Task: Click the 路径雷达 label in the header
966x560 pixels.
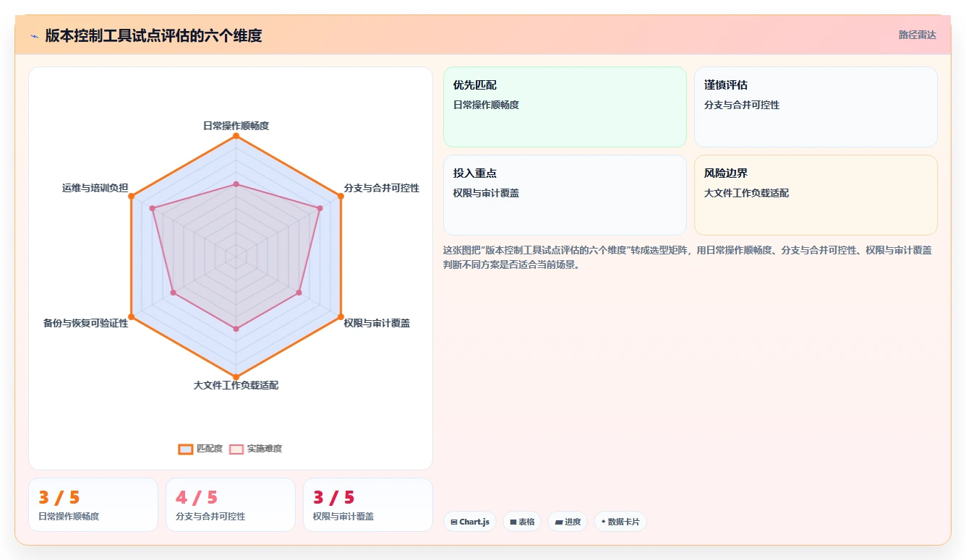Action: pos(917,35)
